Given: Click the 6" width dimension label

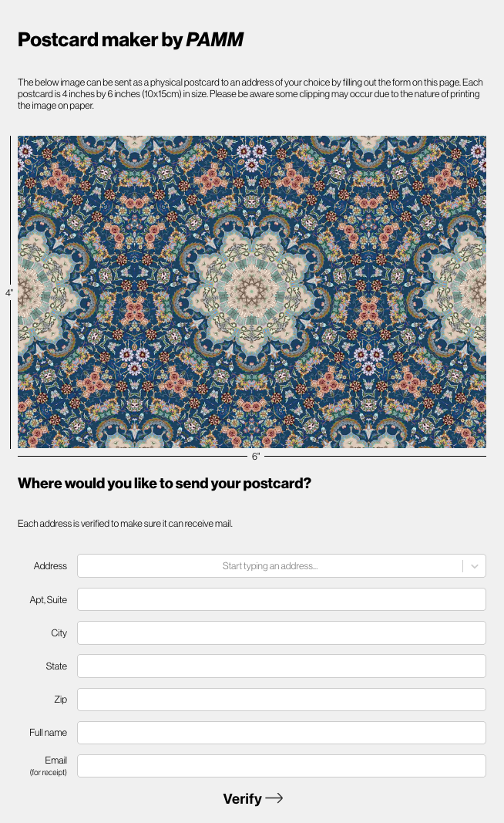Looking at the screenshot, I should 256,457.
